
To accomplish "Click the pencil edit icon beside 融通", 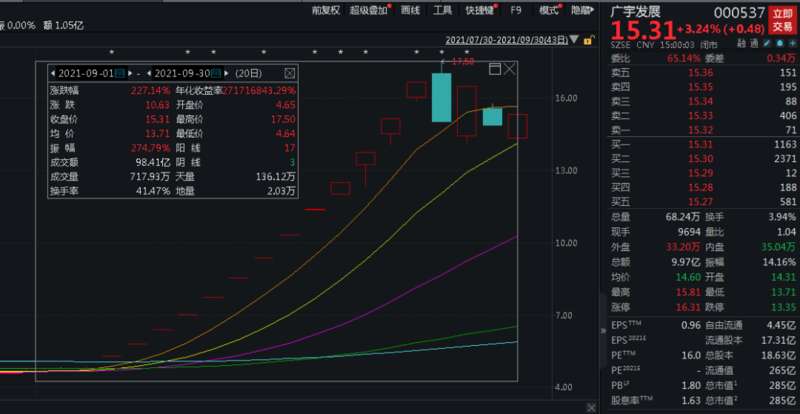I will tap(766, 43).
